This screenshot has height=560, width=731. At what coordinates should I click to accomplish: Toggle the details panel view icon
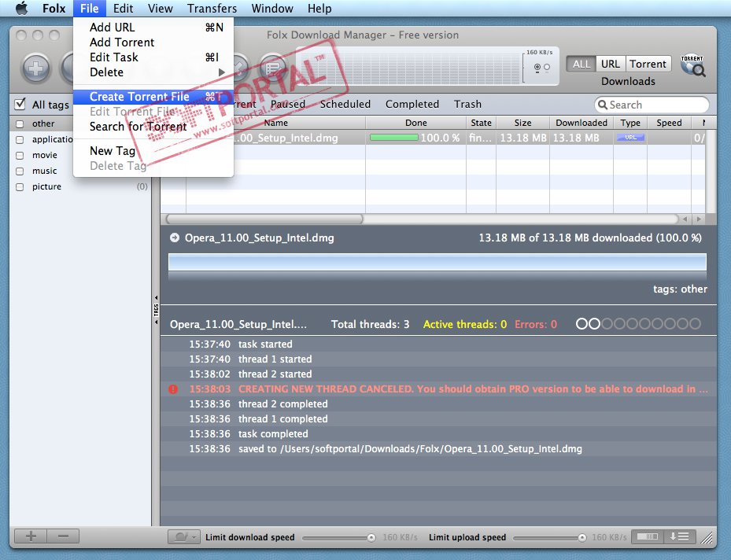tap(647, 536)
